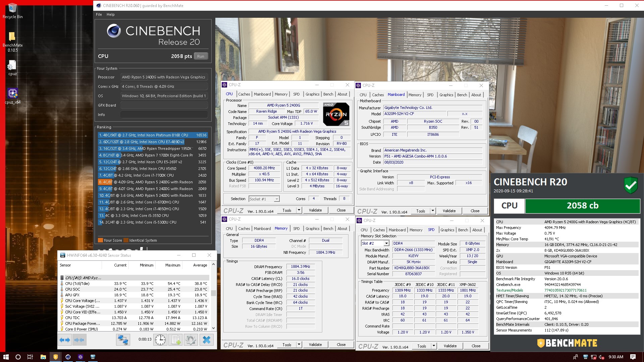The height and width of the screenshot is (362, 644).
Task: Select ranking row Ryzen Threadripper 1950X
Action: point(153,148)
